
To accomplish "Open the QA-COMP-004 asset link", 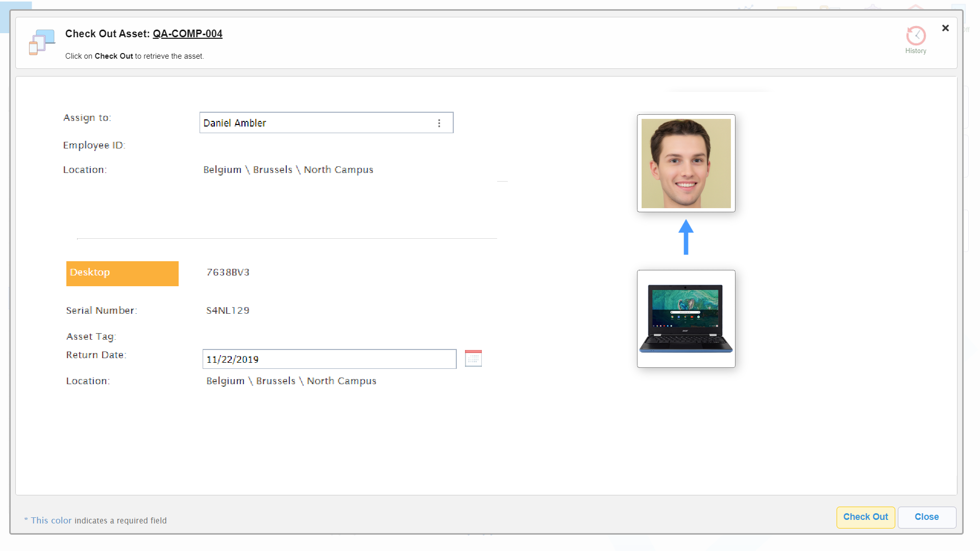I will coord(187,34).
